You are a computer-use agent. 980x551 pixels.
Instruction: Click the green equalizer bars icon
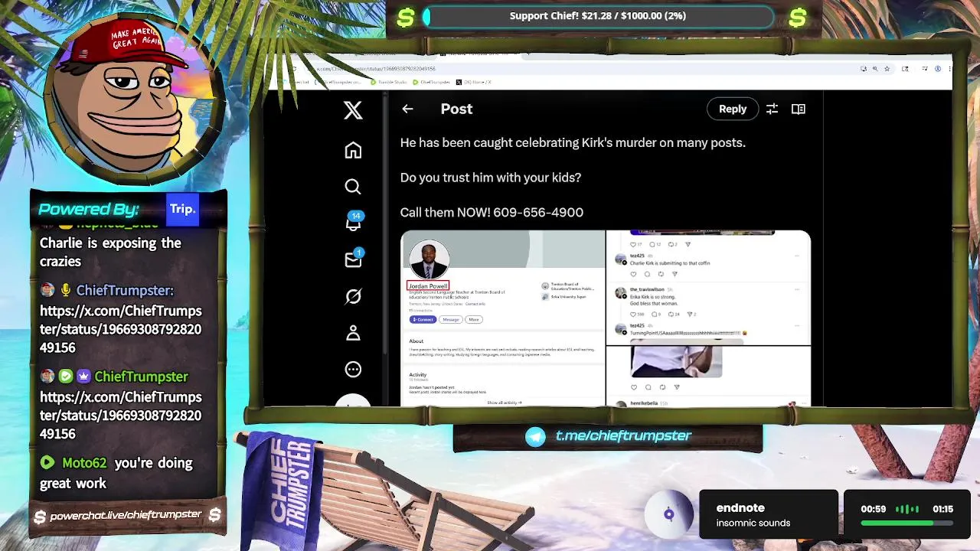(907, 509)
